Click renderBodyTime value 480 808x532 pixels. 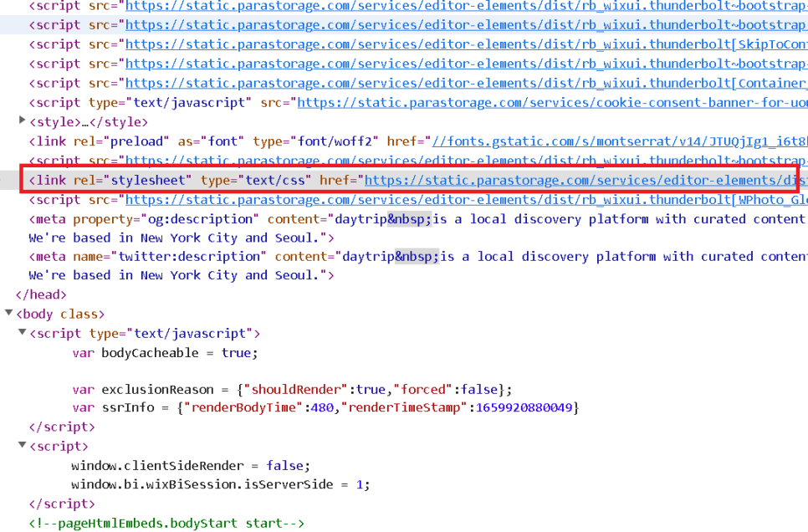322,407
